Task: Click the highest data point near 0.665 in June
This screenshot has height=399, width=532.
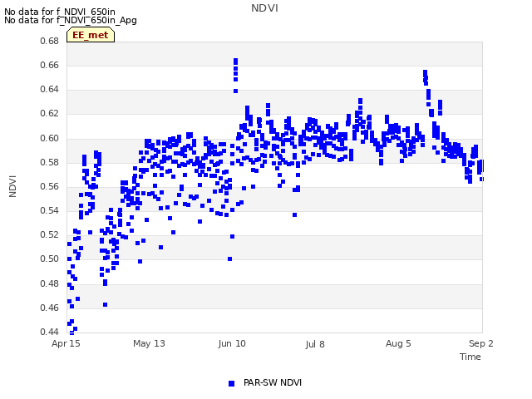Action: (x=235, y=61)
